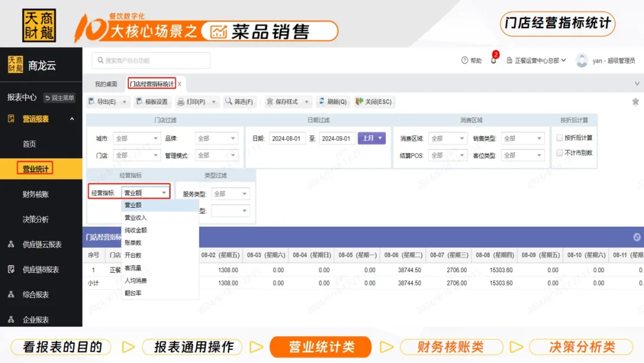Click the magnifier icon in the search box
This screenshot has height=363, width=644.
click(101, 60)
